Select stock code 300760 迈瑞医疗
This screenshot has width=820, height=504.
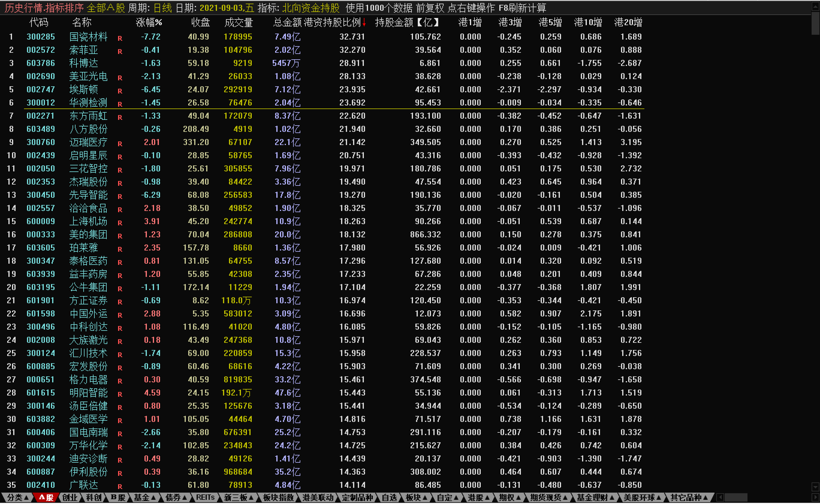point(41,142)
